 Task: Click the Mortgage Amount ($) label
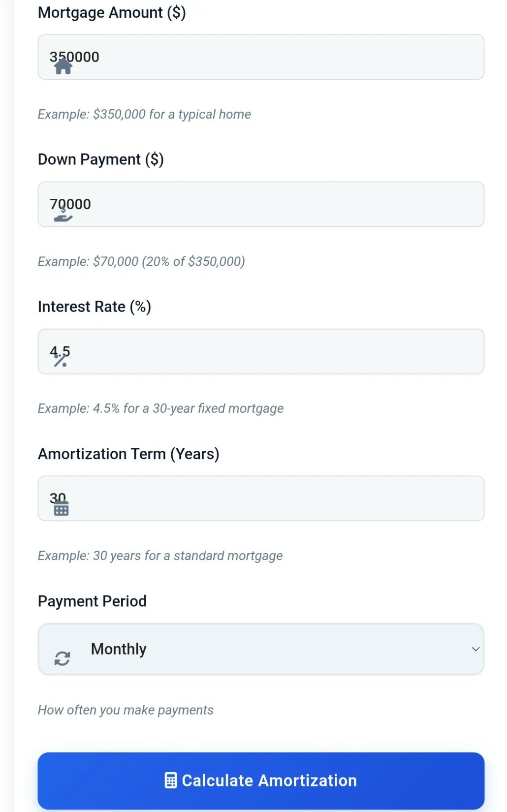tap(112, 13)
